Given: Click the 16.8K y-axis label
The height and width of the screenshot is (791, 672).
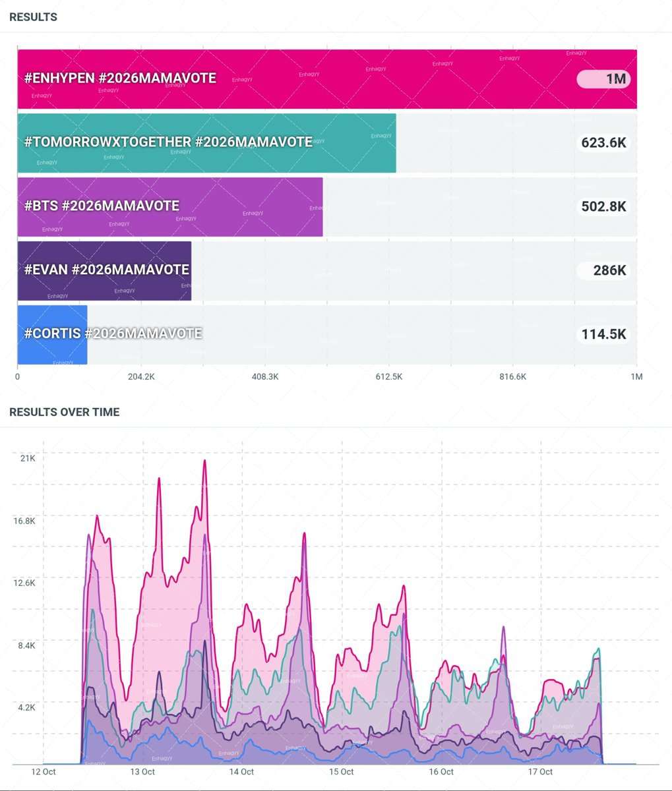Looking at the screenshot, I should click(24, 521).
